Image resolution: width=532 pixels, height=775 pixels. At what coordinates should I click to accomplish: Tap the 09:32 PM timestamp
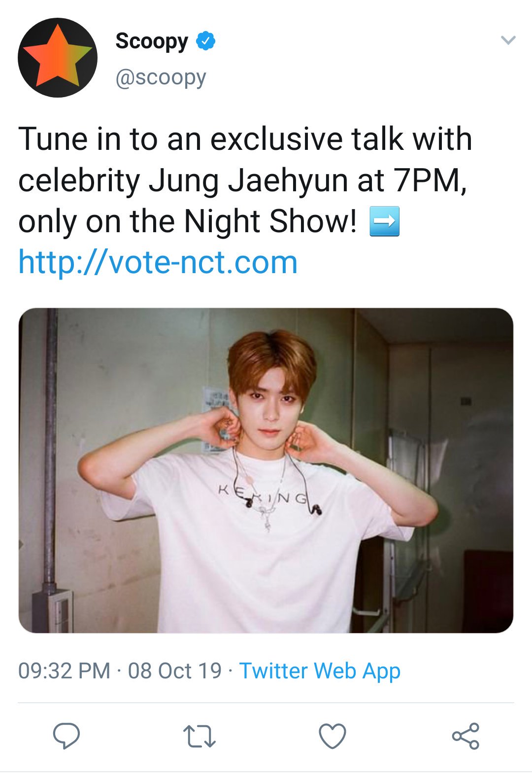[64, 671]
